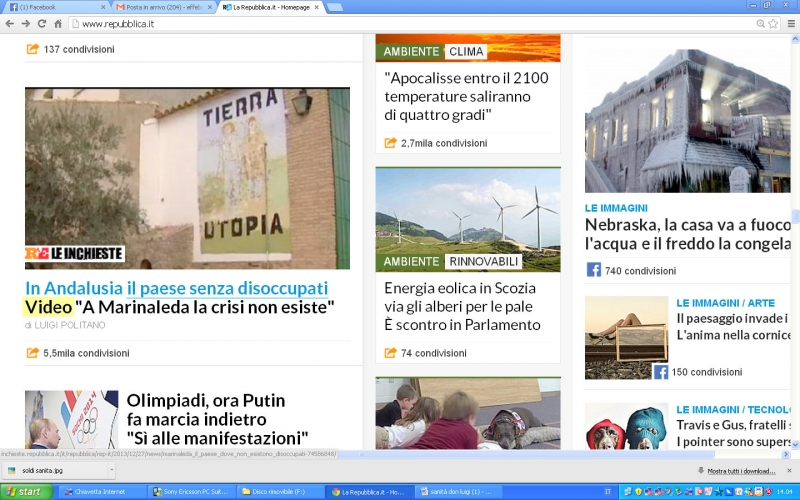Go forward with the browser forward arrow
800x500 pixels.
point(26,23)
